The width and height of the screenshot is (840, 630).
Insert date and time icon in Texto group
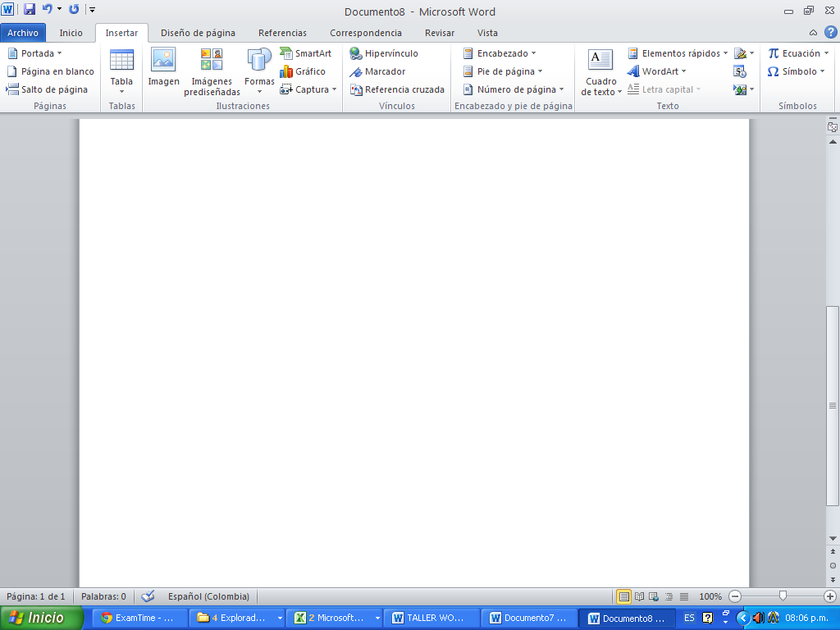[741, 71]
